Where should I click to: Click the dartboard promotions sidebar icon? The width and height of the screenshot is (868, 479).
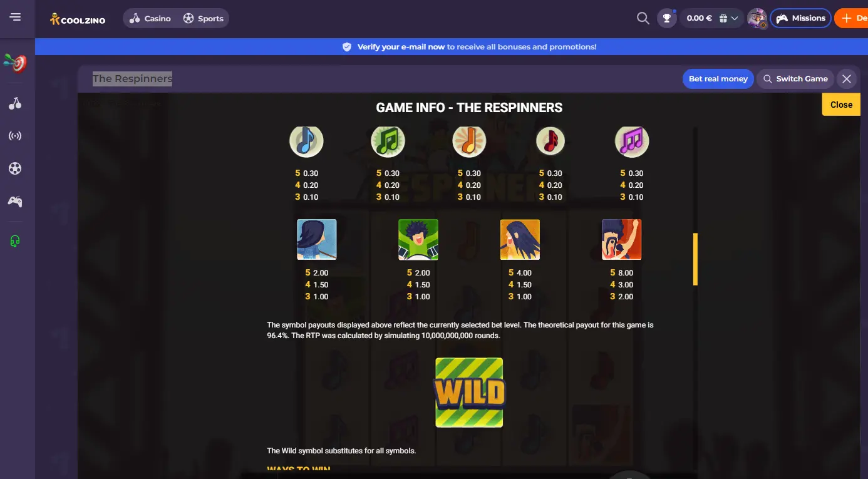16,63
